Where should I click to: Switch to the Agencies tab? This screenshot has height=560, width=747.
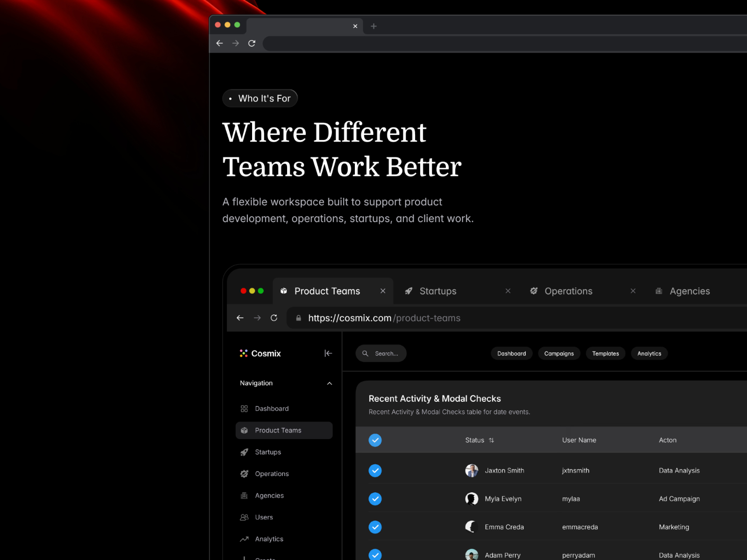690,291
